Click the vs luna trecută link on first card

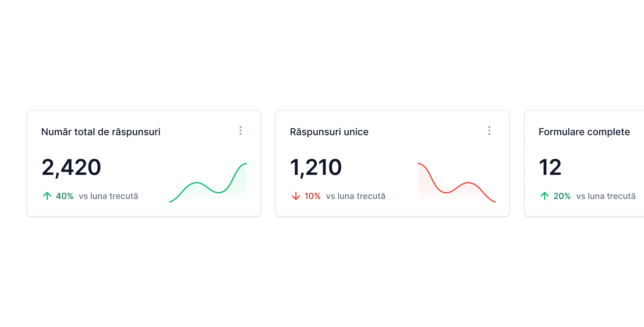coord(108,196)
